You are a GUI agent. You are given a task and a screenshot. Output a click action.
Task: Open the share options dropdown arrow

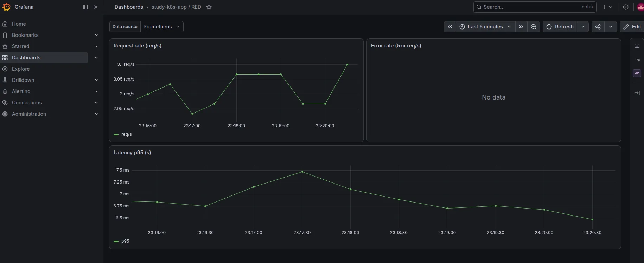611,27
